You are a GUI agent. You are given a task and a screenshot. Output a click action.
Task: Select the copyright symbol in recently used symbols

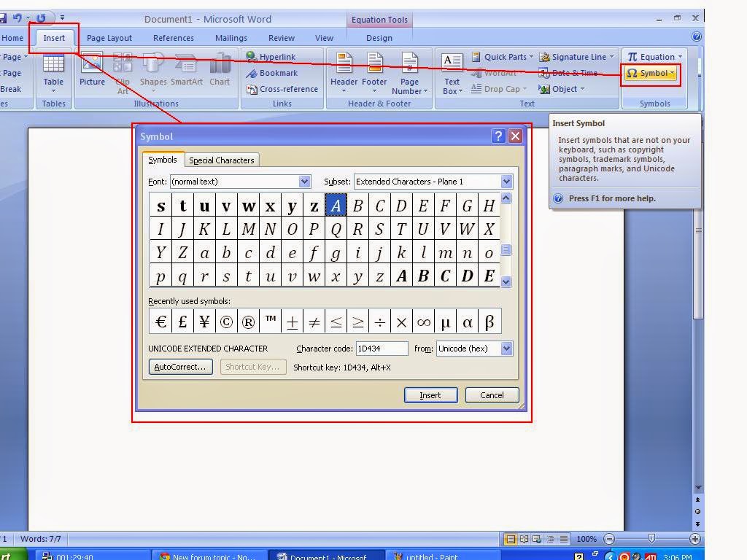pos(226,321)
